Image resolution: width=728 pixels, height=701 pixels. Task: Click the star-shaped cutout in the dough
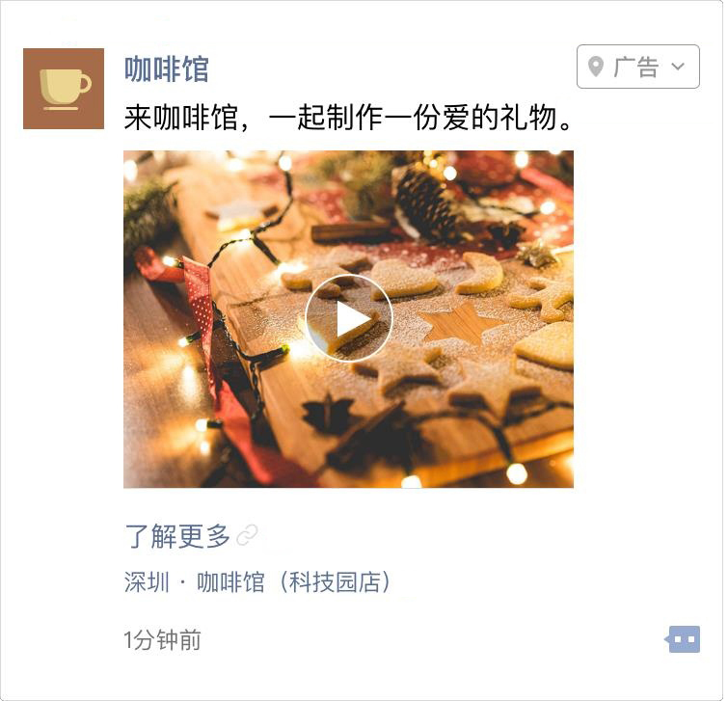457,322
